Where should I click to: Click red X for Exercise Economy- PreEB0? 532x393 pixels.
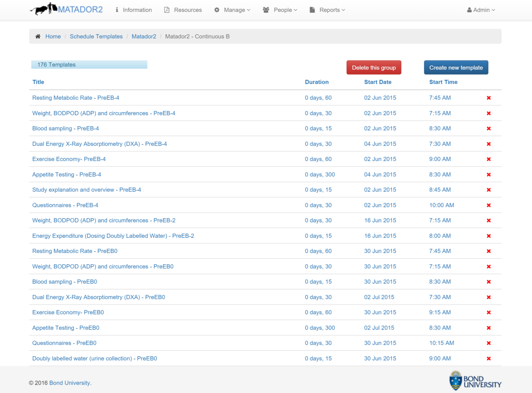coord(488,313)
